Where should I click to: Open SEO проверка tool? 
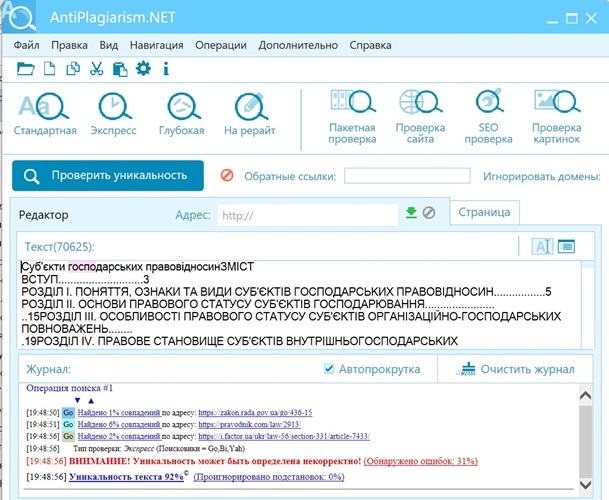coord(489,117)
